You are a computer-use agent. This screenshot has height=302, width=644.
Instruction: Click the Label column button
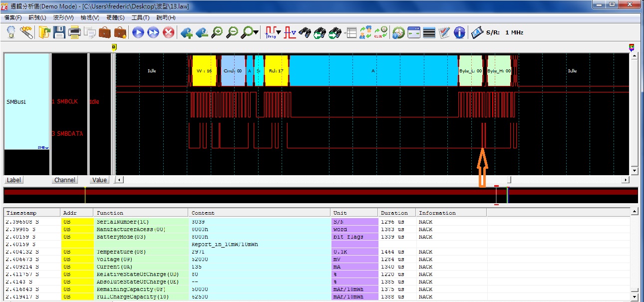tap(14, 180)
